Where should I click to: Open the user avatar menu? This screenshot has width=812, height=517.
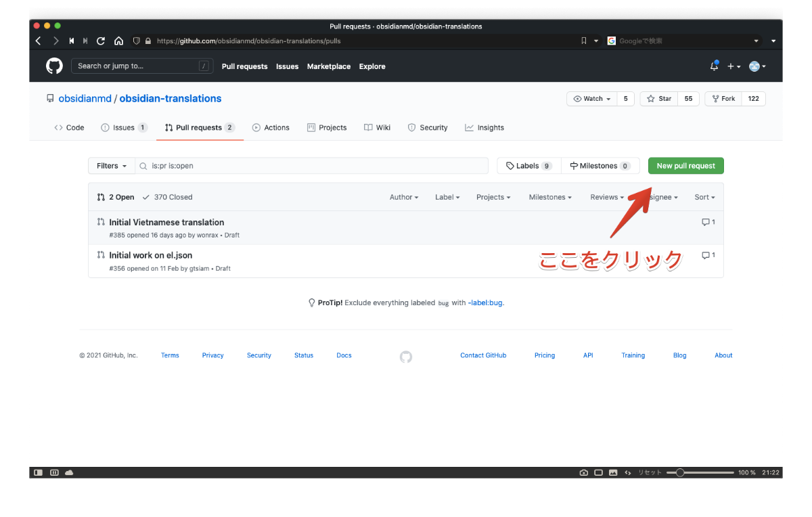coord(757,66)
